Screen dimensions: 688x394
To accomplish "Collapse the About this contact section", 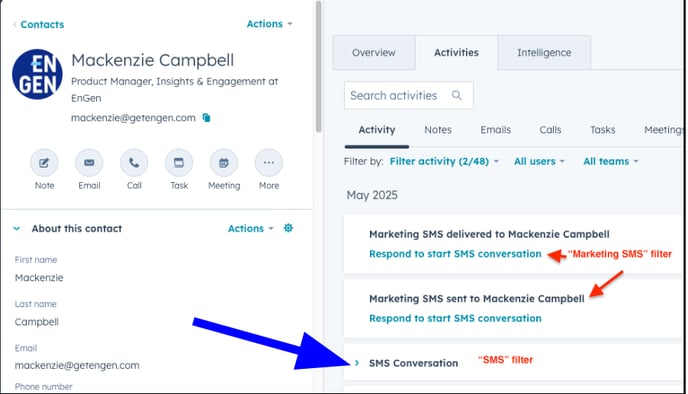I will click(17, 229).
